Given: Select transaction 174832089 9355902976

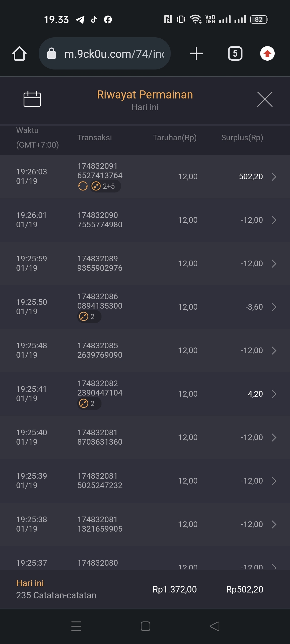Looking at the screenshot, I should point(100,263).
